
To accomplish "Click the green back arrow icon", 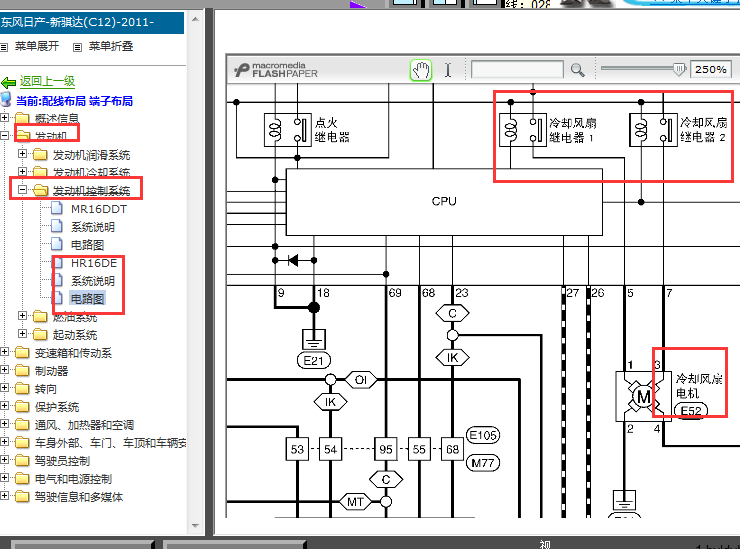I will click(8, 83).
